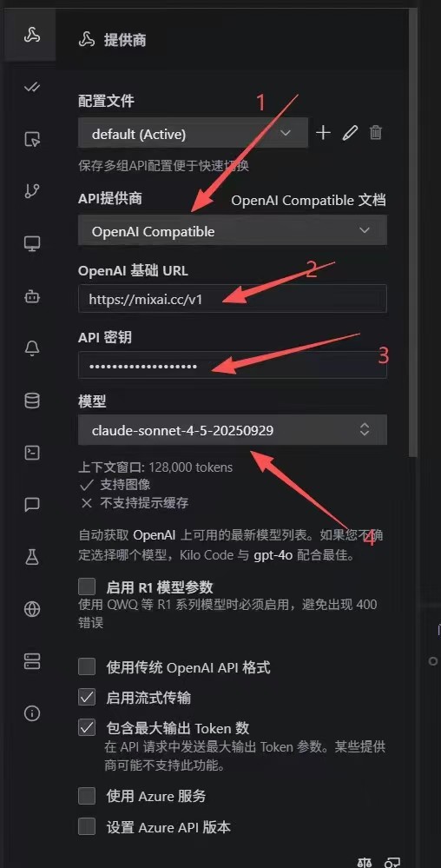Add a new configuration profile with plus icon
The width and height of the screenshot is (441, 868).
pyautogui.click(x=323, y=133)
